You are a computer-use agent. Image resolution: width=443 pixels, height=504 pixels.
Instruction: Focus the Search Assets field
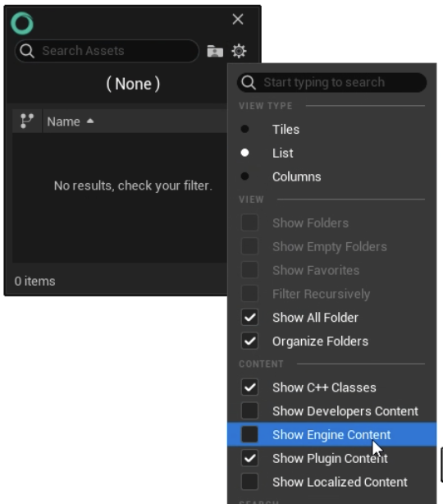(x=107, y=51)
